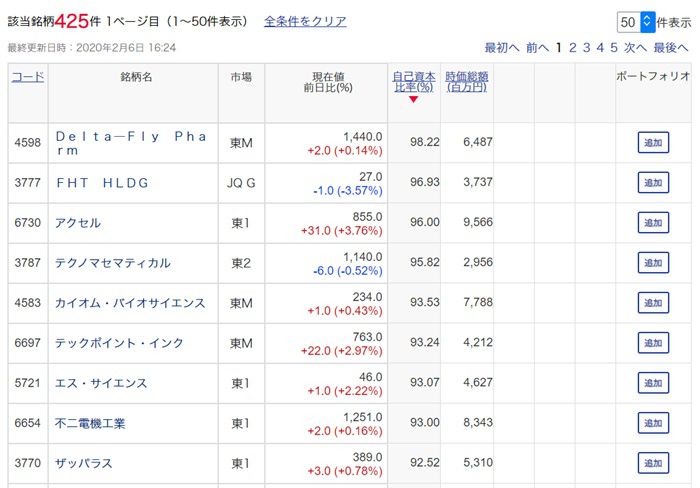Click the red sort-descending arrow indicator
Image resolution: width=700 pixels, height=488 pixels.
(413, 99)
